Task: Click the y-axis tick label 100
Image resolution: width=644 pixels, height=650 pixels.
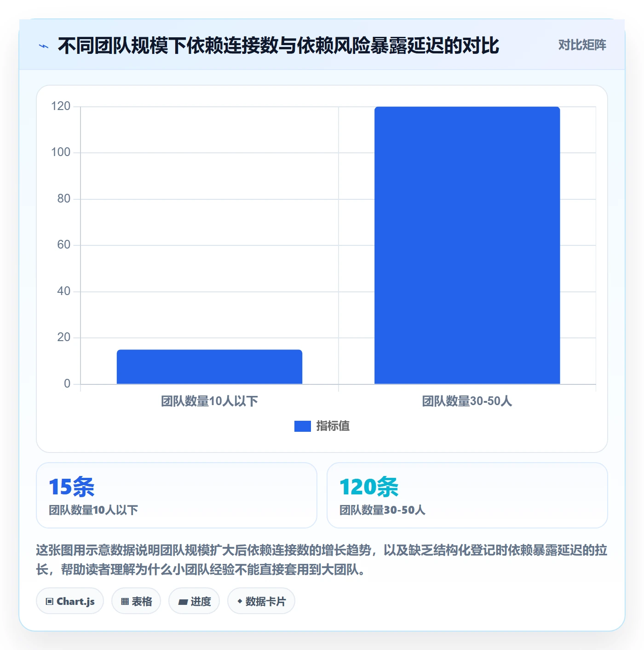Action: point(61,152)
